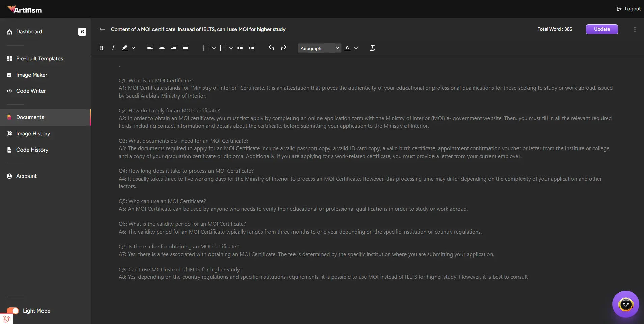The height and width of the screenshot is (324, 644).
Task: Open the three-dot options menu
Action: [635, 29]
